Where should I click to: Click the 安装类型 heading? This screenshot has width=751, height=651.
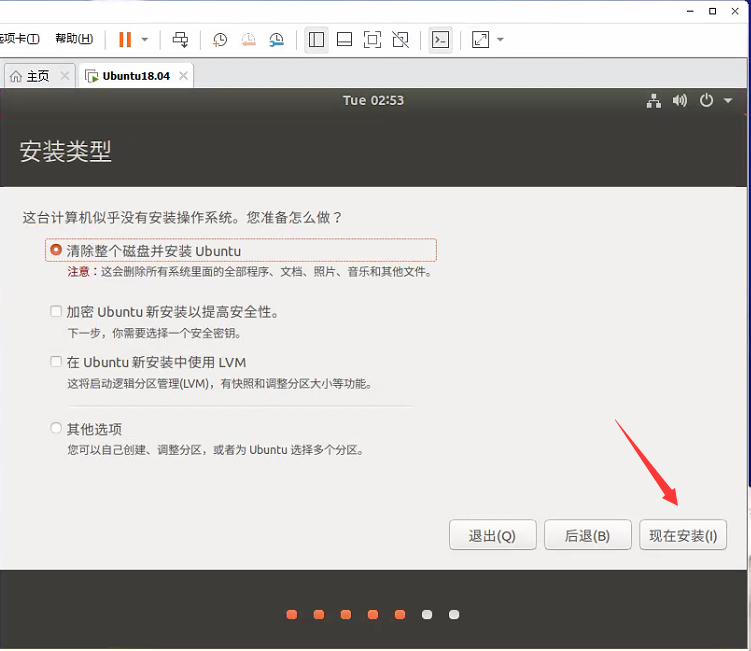[x=66, y=151]
